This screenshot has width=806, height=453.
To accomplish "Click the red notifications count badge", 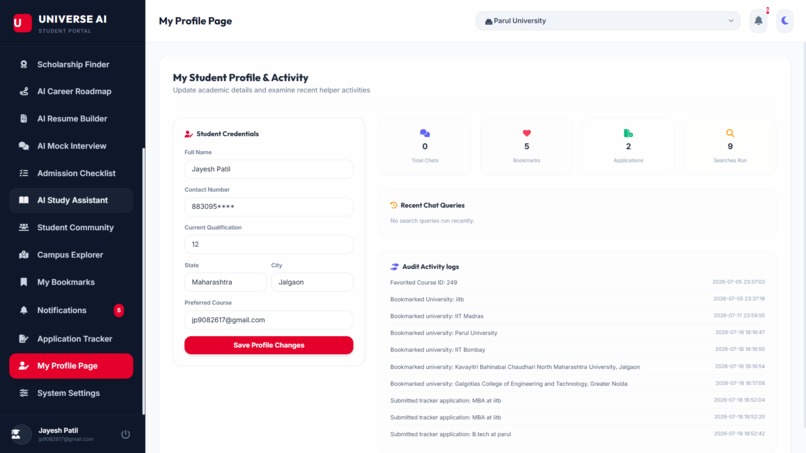I will 119,310.
